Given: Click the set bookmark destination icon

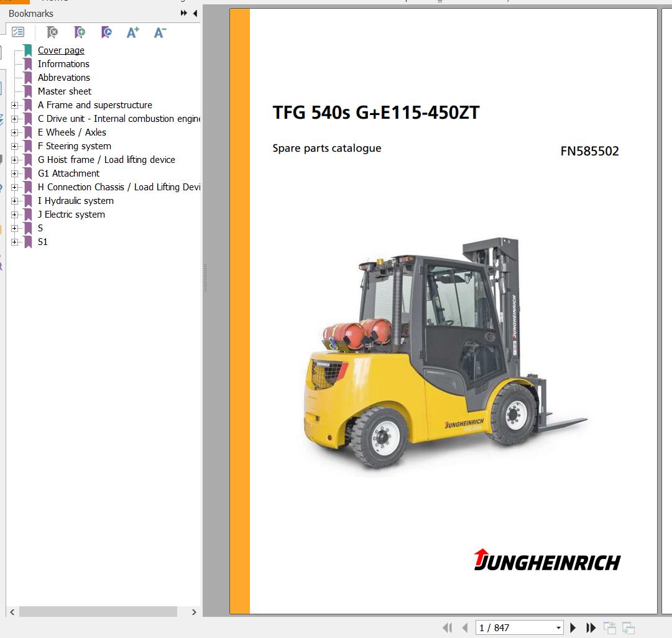Looking at the screenshot, I should point(106,32).
